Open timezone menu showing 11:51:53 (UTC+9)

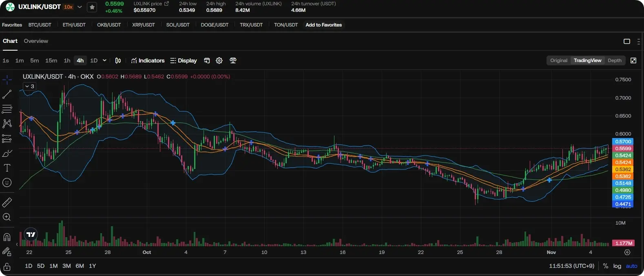click(x=571, y=266)
